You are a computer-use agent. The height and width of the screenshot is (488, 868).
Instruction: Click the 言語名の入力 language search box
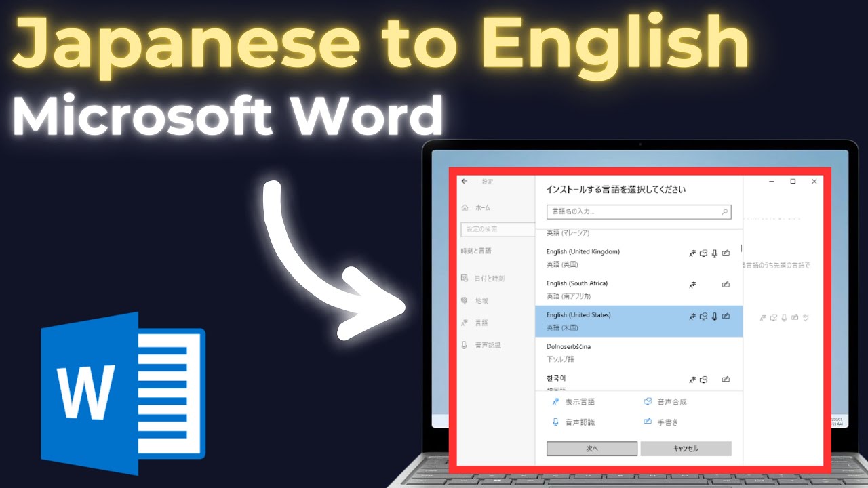pos(639,212)
